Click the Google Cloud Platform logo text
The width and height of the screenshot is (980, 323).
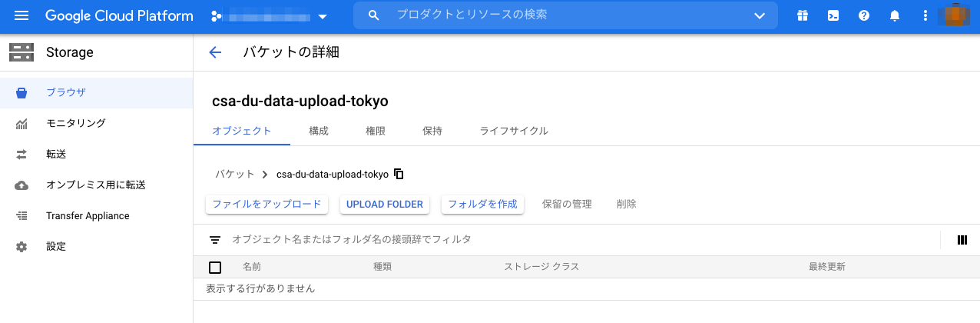[x=119, y=15]
